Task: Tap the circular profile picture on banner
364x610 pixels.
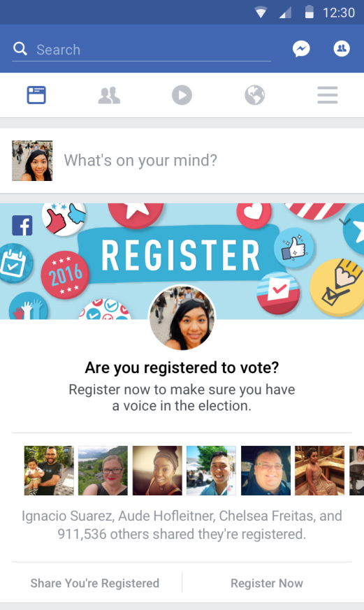Action: pyautogui.click(x=182, y=317)
